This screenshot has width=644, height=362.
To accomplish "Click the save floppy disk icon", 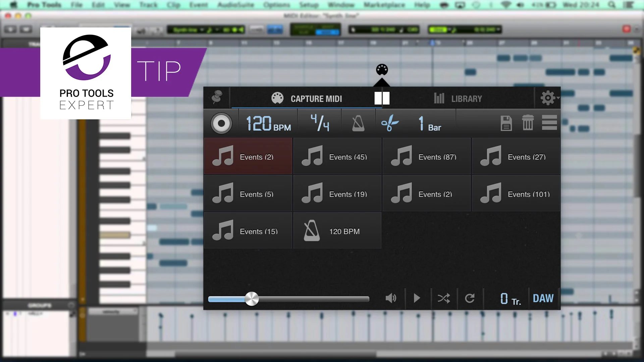I will 506,123.
